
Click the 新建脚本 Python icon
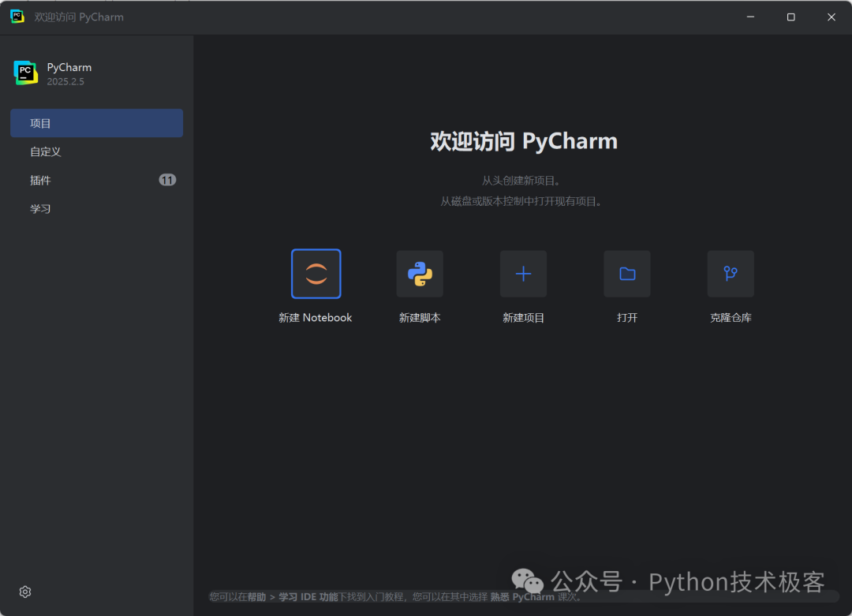420,274
